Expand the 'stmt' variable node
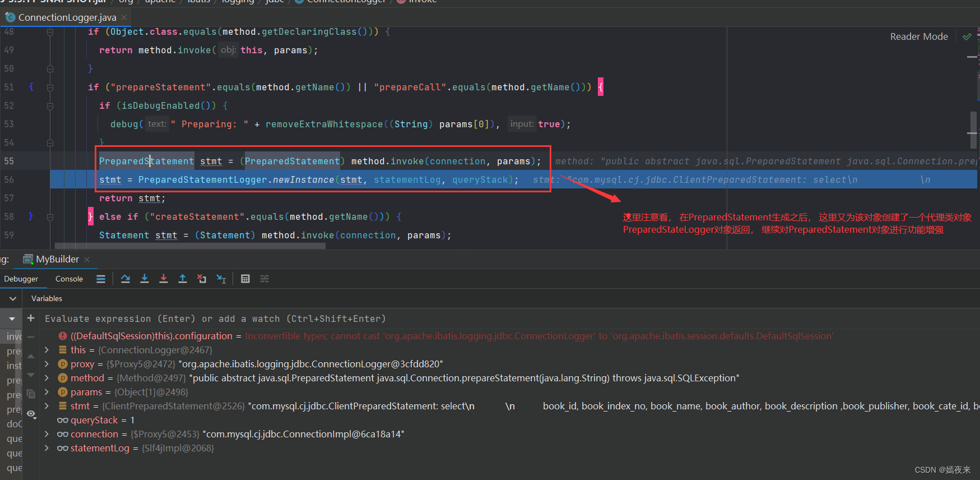The width and height of the screenshot is (980, 480). point(47,406)
